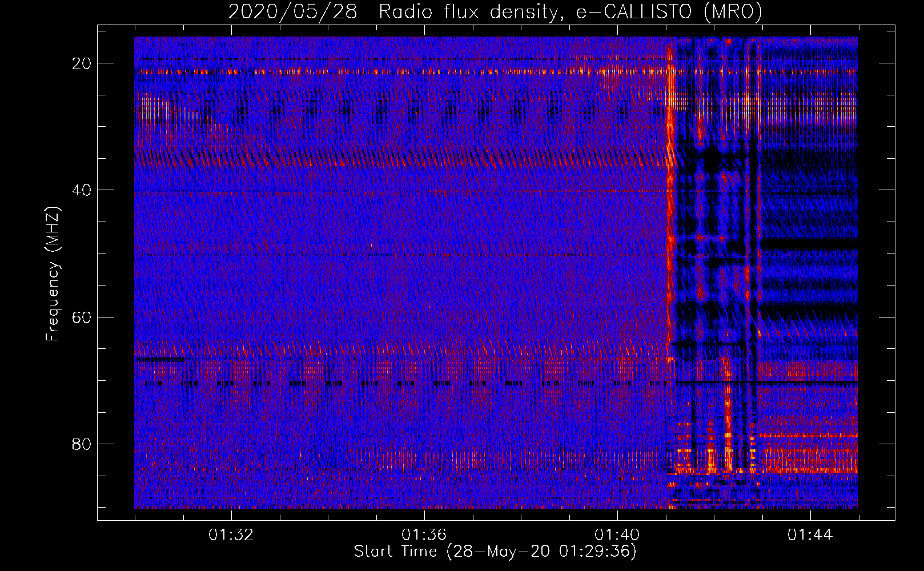
Task: Click the '01:44' time tick label
Action: pyautogui.click(x=810, y=535)
